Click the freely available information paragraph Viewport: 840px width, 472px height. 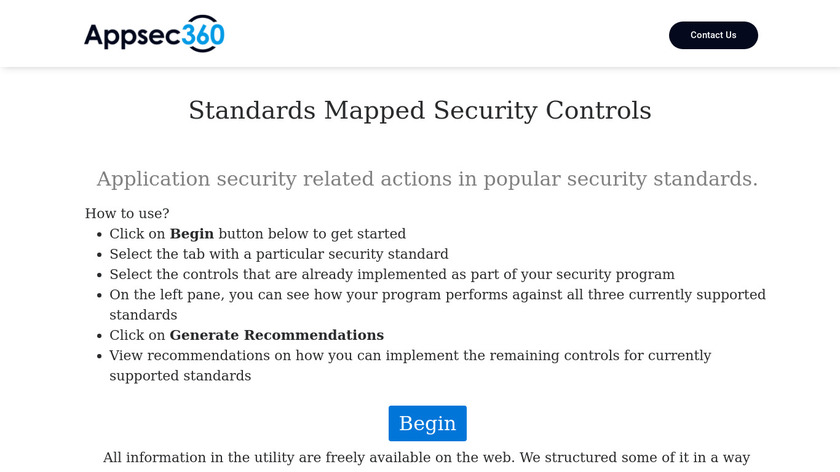point(426,458)
